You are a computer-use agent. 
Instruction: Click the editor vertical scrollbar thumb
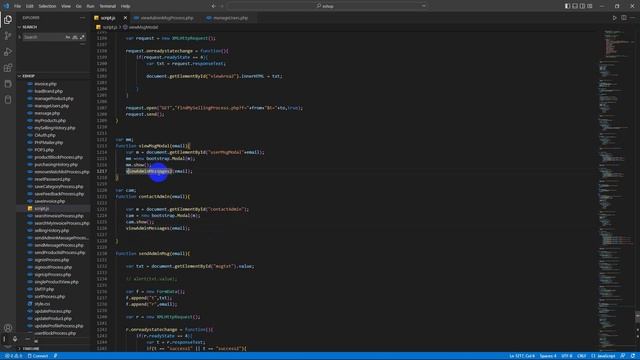click(638, 317)
